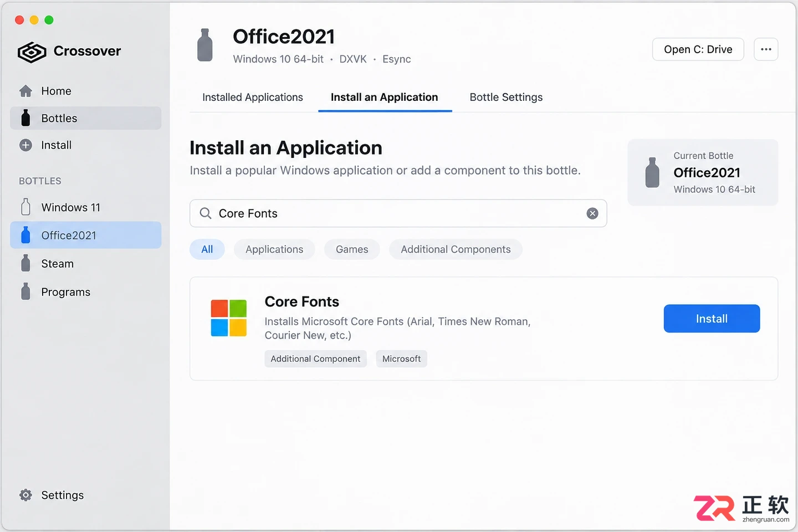This screenshot has height=532, width=798.
Task: Select the Windows 11 bottle label
Action: click(71, 207)
